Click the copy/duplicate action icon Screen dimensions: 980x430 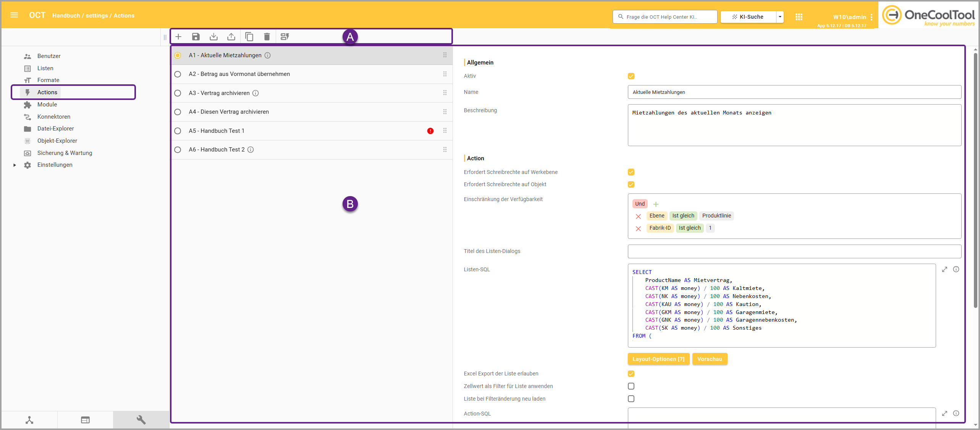pyautogui.click(x=249, y=37)
